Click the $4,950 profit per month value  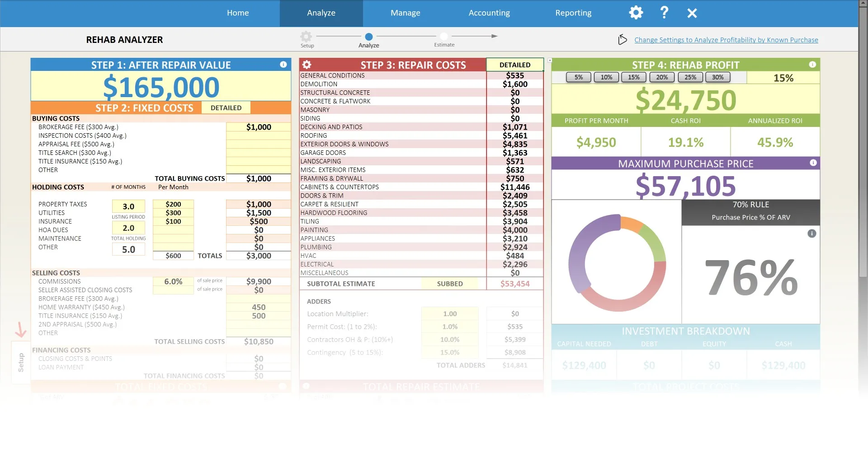pos(596,142)
